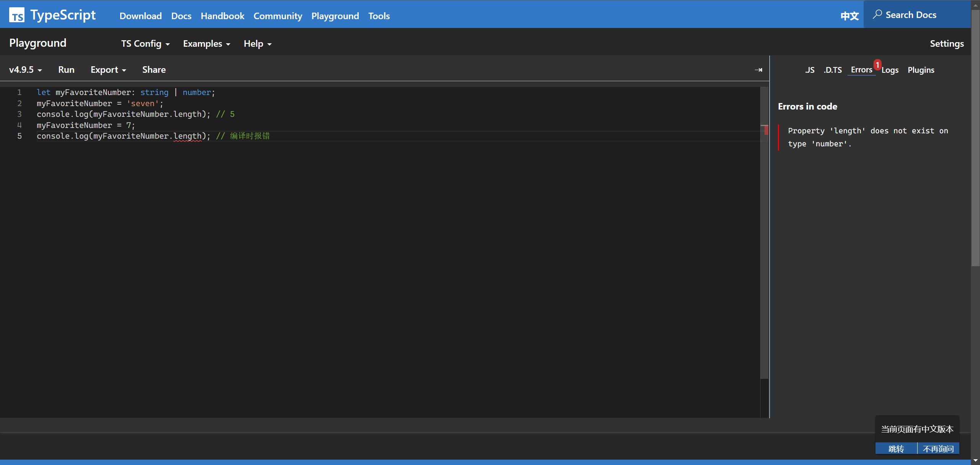Expand the Help dropdown menu
The image size is (980, 465).
click(257, 44)
